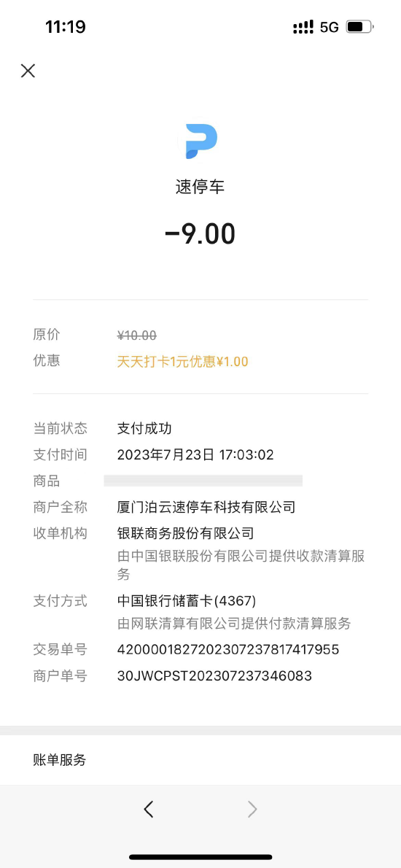The width and height of the screenshot is (401, 868).
Task: Tap the payment time 2023年7月23日 17:03:02
Action: pyautogui.click(x=195, y=455)
